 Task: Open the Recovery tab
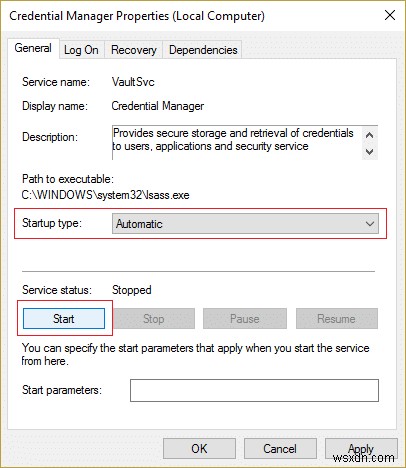coord(133,50)
